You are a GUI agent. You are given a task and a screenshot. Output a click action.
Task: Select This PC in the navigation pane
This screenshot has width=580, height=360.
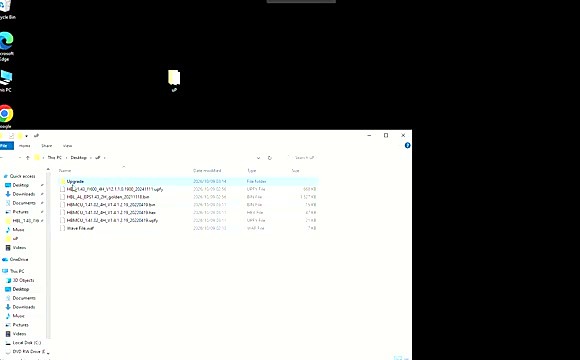point(17,271)
